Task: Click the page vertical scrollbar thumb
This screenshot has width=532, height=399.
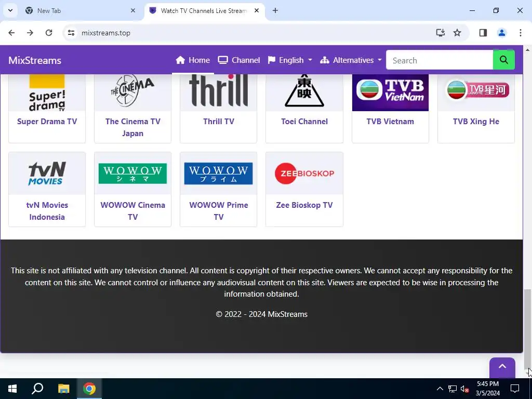Action: tap(527, 328)
